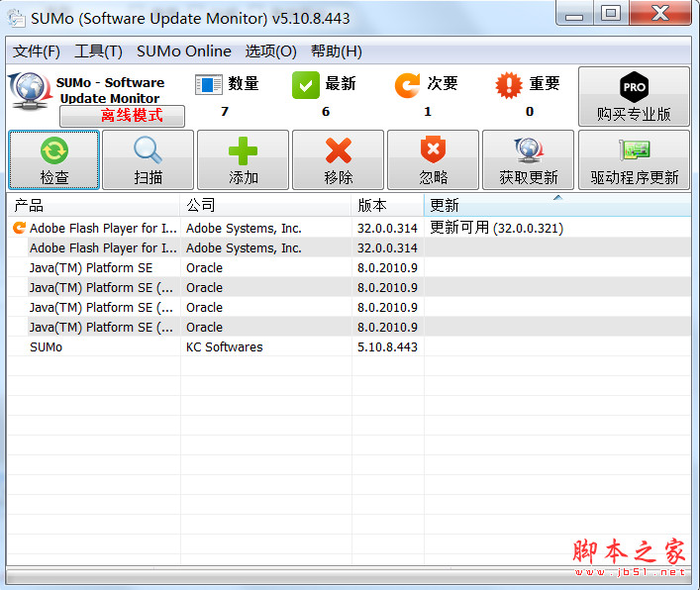
Task: Click the orange update icon beside Adobe Flash Player
Action: [x=19, y=228]
